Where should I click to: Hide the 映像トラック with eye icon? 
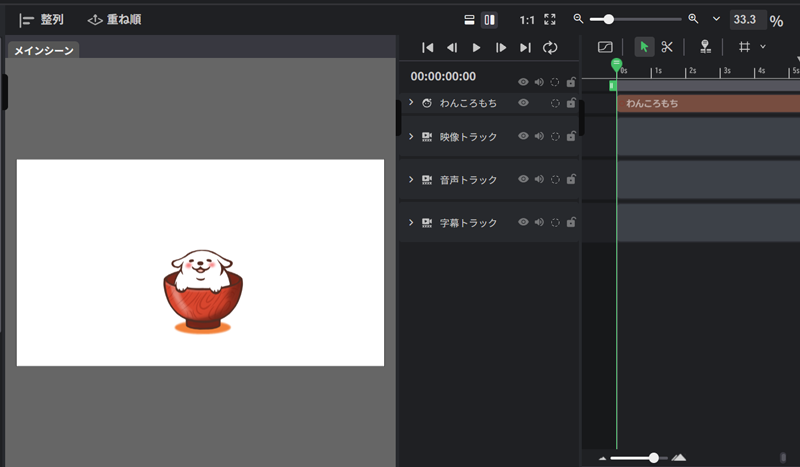[x=523, y=136]
